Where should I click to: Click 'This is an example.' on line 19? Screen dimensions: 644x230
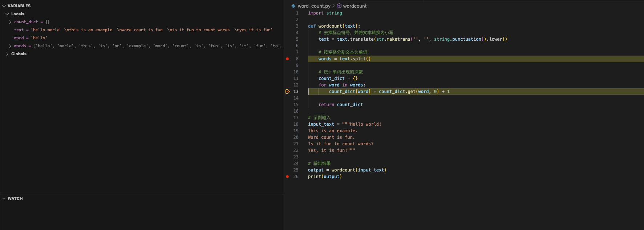[333, 131]
